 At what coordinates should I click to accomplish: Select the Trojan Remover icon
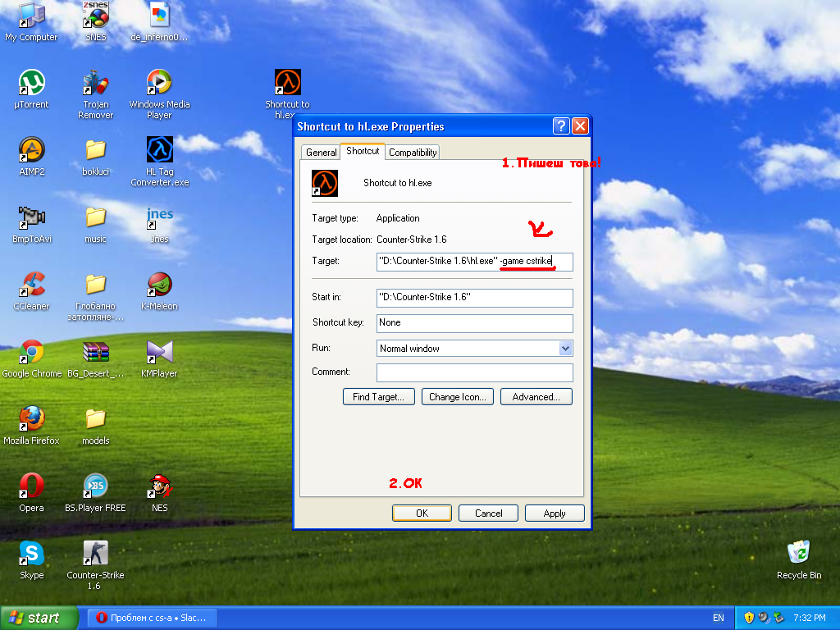pos(95,94)
